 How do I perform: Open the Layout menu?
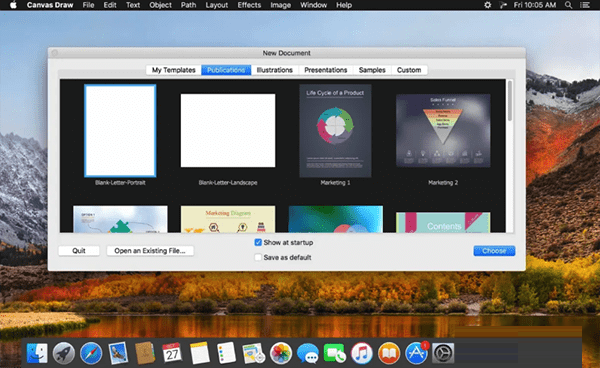pyautogui.click(x=217, y=5)
